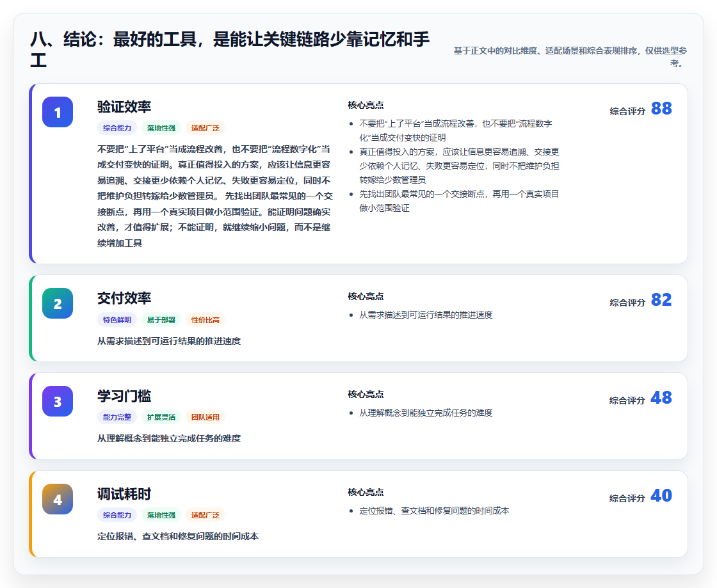The height and width of the screenshot is (588, 717).
Task: Click 适配广泛 tag in 调试耗时 card
Action: coord(205,515)
